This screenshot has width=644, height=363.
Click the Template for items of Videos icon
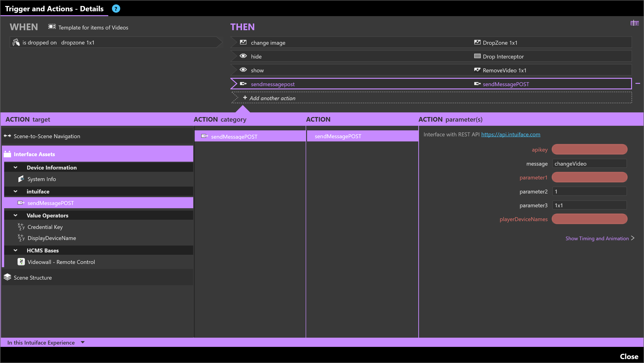(x=52, y=27)
